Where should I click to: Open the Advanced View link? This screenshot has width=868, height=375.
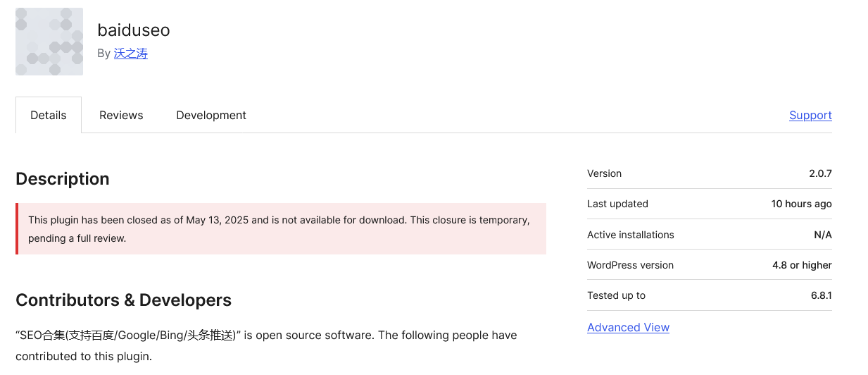pos(628,327)
